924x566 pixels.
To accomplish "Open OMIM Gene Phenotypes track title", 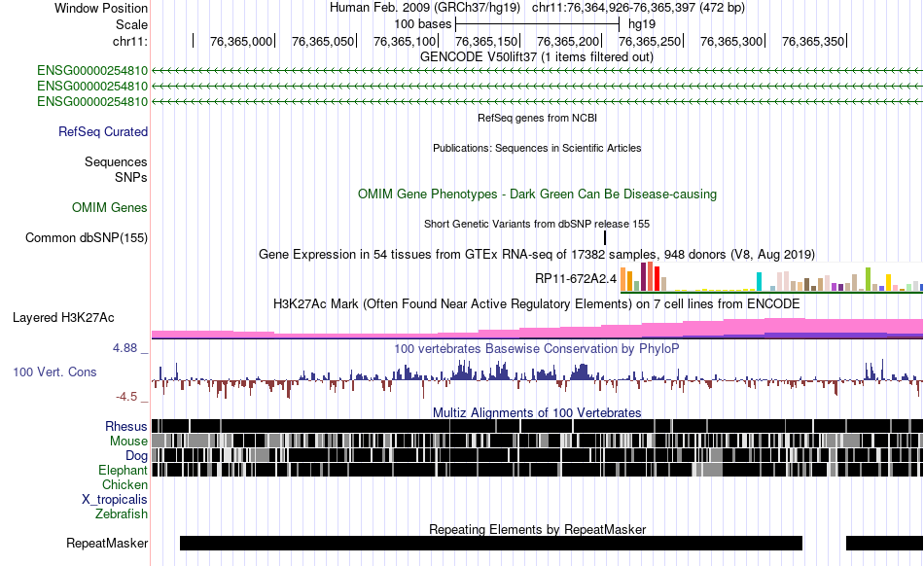I will (x=537, y=195).
